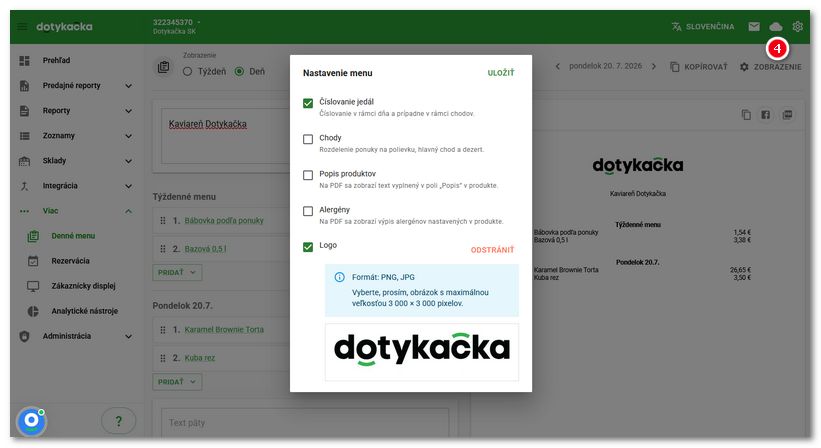The image size is (821, 448).
Task: Click the Administrácia shield icon
Action: click(x=25, y=337)
